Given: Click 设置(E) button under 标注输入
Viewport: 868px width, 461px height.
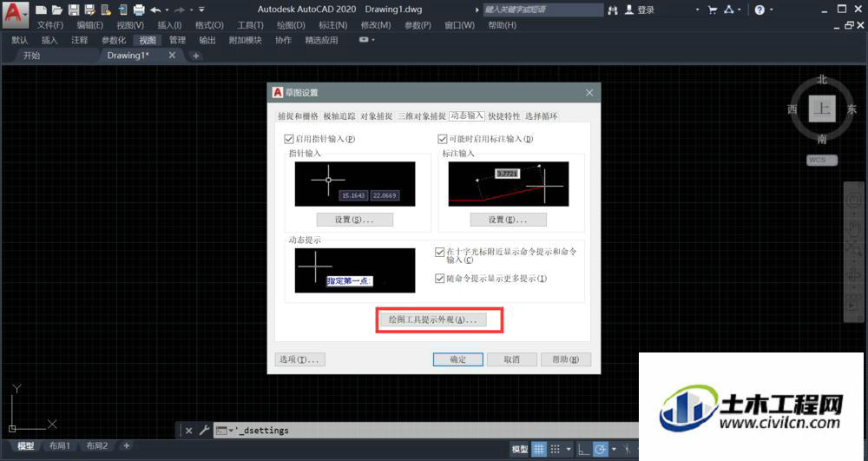Looking at the screenshot, I should (x=508, y=220).
